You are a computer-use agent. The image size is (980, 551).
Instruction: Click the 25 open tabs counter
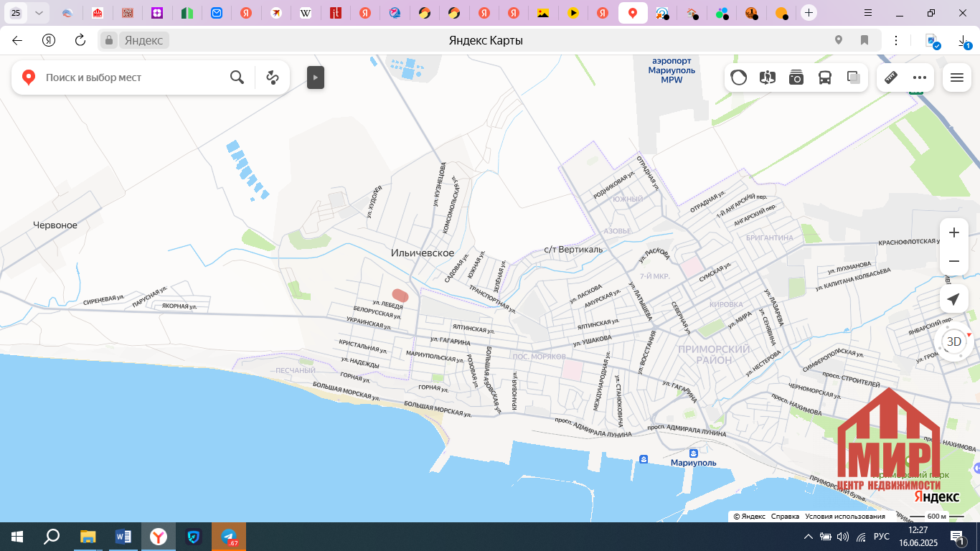[16, 13]
